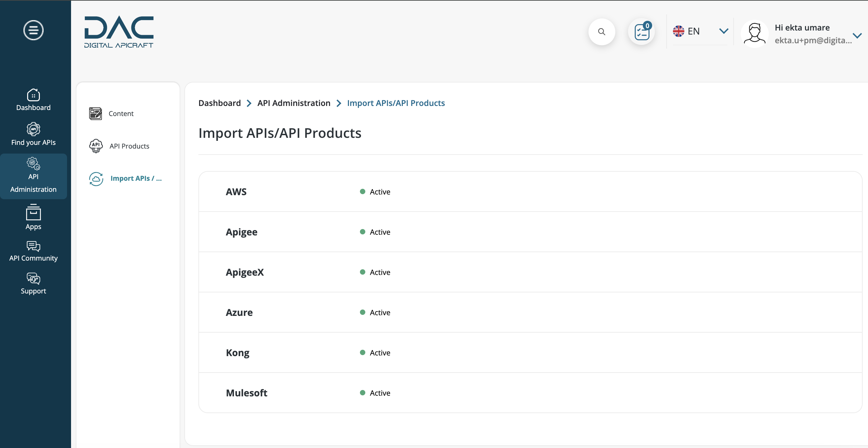Image resolution: width=868 pixels, height=448 pixels.
Task: Go to Dashboard in sidebar
Action: 34,100
